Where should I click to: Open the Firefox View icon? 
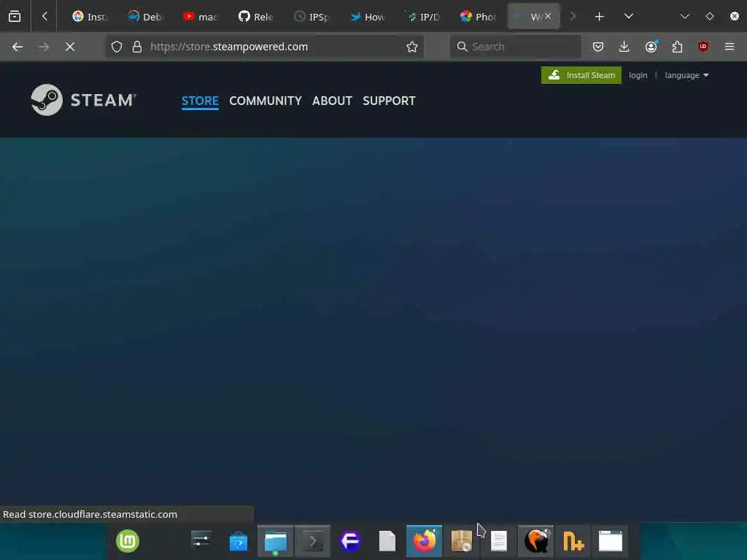[x=15, y=17]
